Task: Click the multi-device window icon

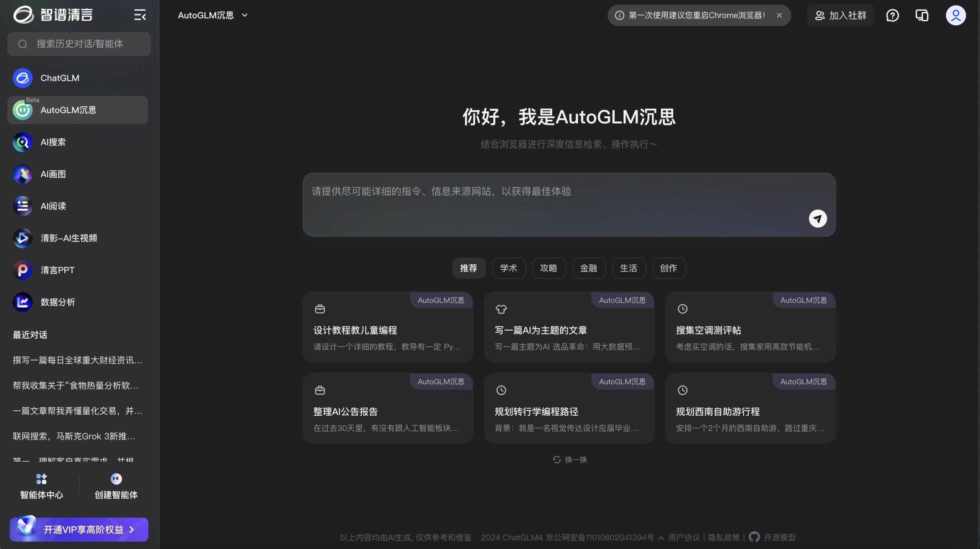Action: pos(922,15)
